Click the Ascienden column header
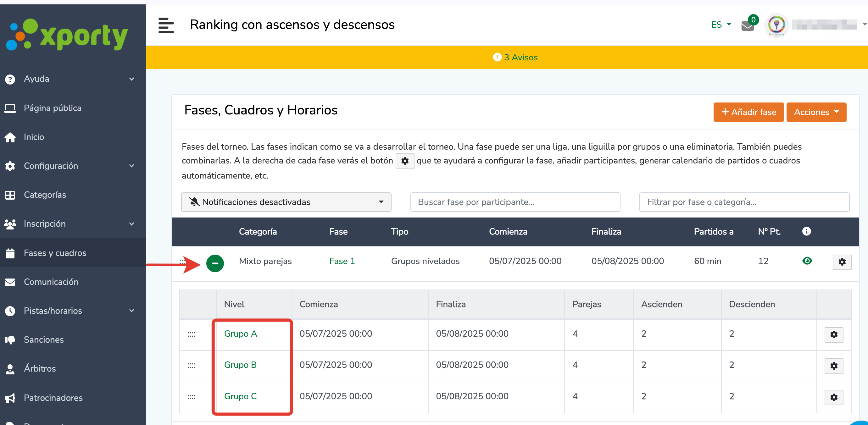The width and height of the screenshot is (868, 425). pyautogui.click(x=661, y=304)
